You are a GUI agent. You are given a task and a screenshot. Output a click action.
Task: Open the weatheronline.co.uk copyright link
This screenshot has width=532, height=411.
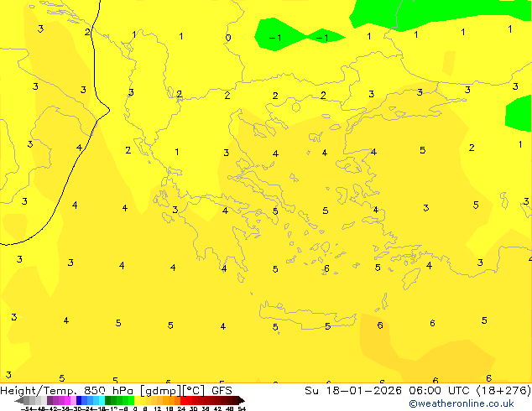(x=461, y=404)
